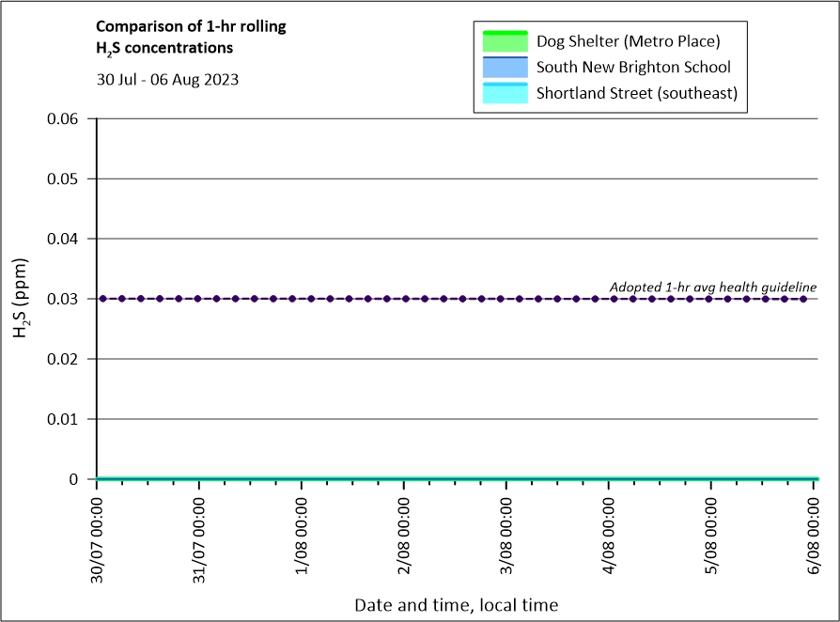840x622 pixels.
Task: Select the South New Brighton School legend label
Action: [633, 68]
